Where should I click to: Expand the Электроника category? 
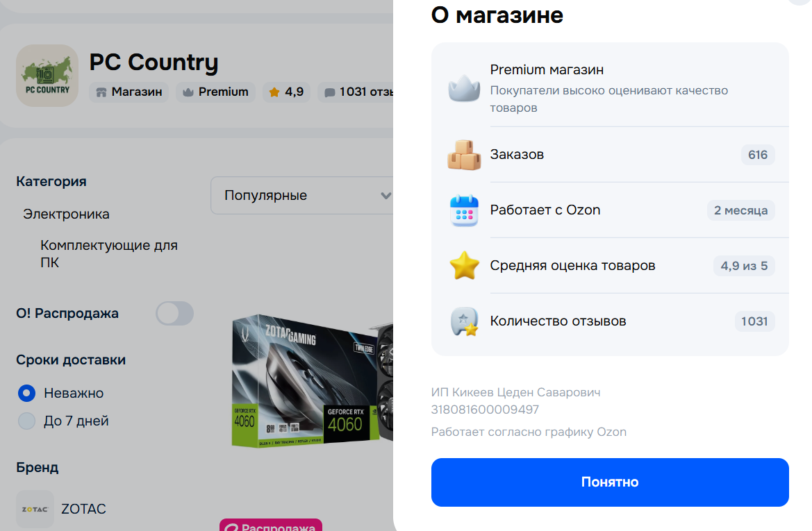click(x=66, y=214)
